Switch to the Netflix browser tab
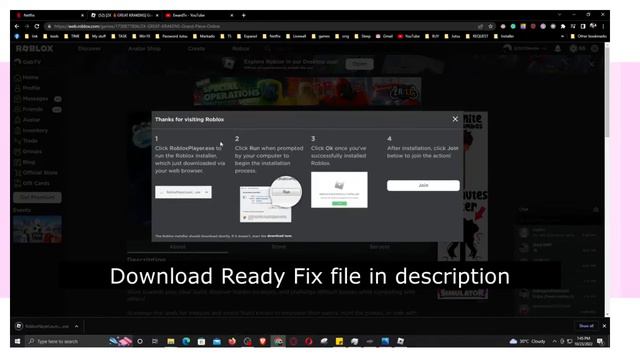Screen dimensions: 640x360 tap(49, 15)
